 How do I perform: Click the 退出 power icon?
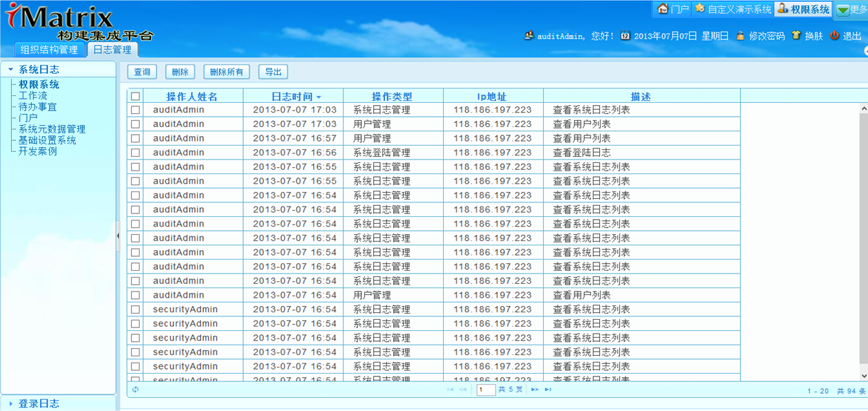tap(834, 35)
